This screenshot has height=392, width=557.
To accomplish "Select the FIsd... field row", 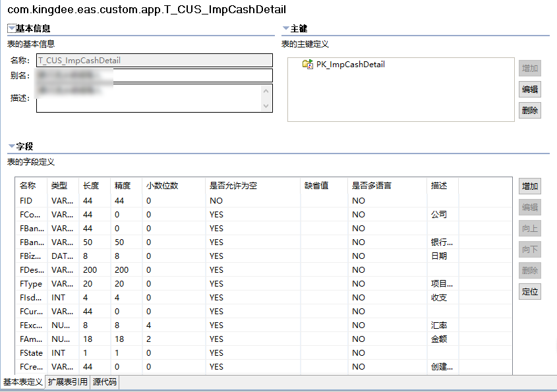I will tap(264, 298).
